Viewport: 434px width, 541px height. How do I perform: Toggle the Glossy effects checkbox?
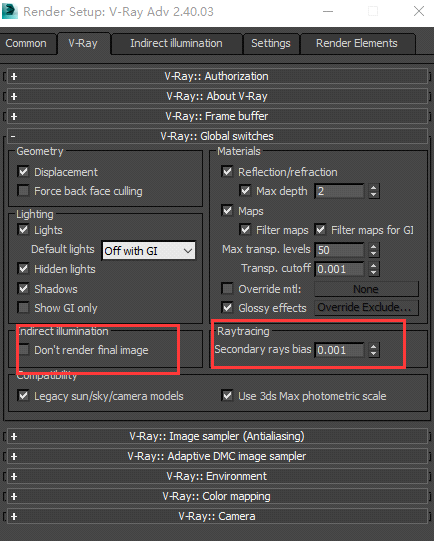tap(227, 307)
